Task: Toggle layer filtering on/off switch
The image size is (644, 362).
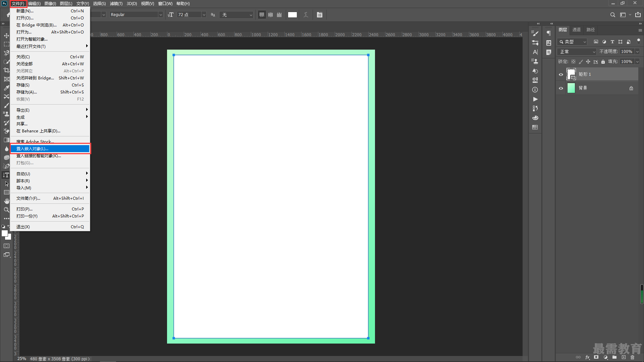Action: point(638,41)
